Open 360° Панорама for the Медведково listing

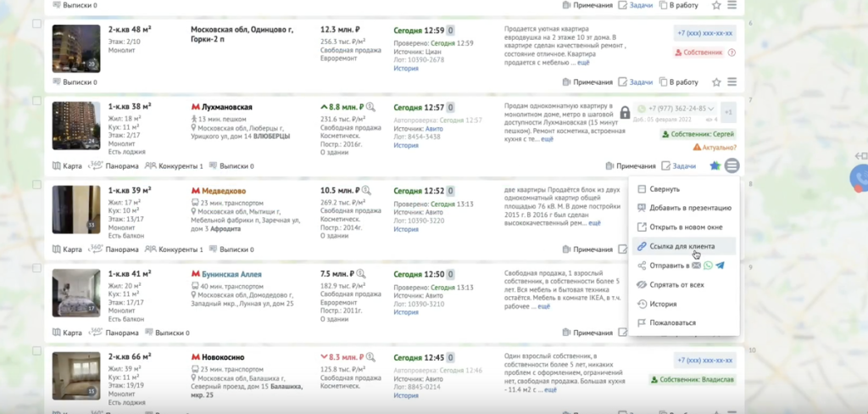coord(113,249)
